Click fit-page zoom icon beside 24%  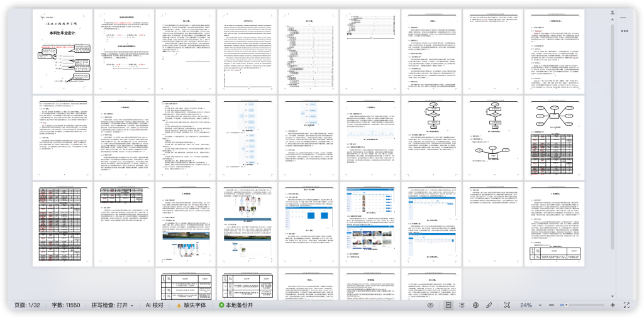[508, 305]
